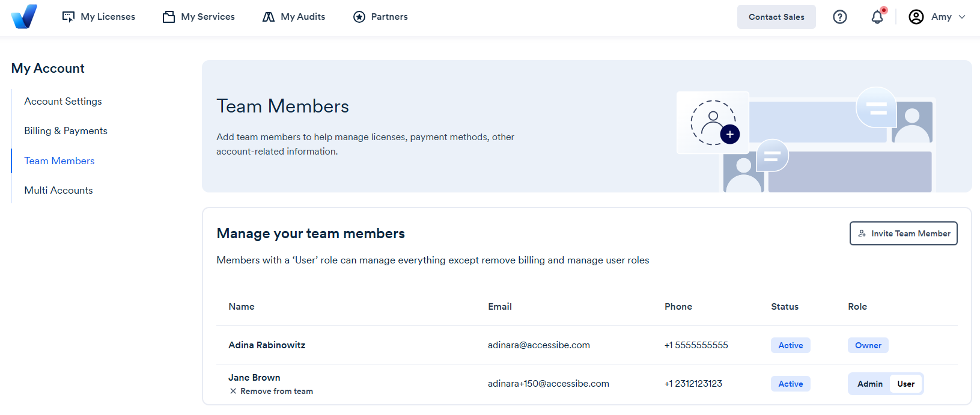
Task: Click the Contact Sales button
Action: pos(776,17)
